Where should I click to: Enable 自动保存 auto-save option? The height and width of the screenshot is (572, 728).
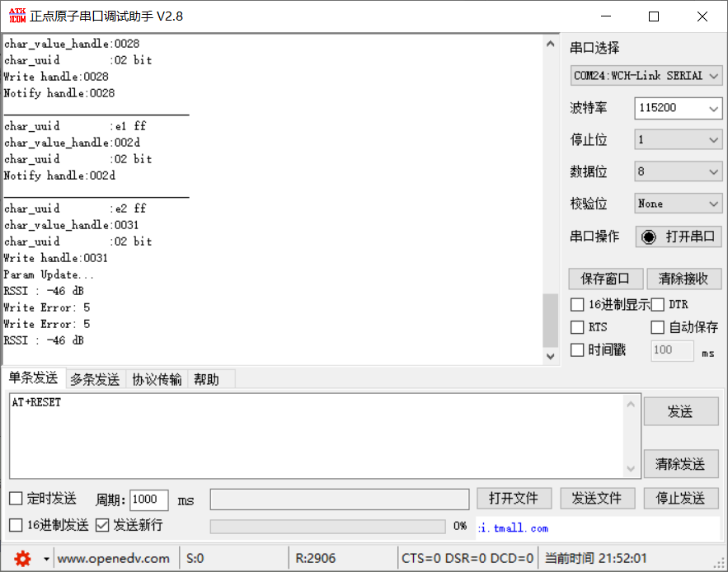click(x=658, y=327)
